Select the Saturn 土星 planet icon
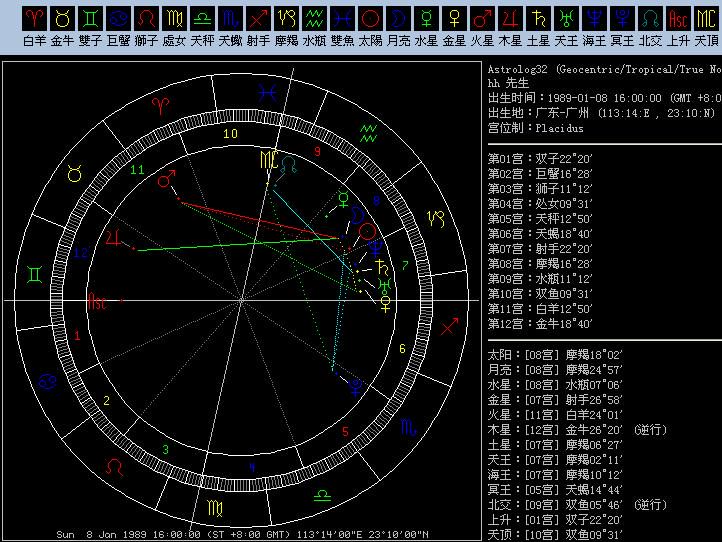This screenshot has height=542, width=722. [x=538, y=18]
